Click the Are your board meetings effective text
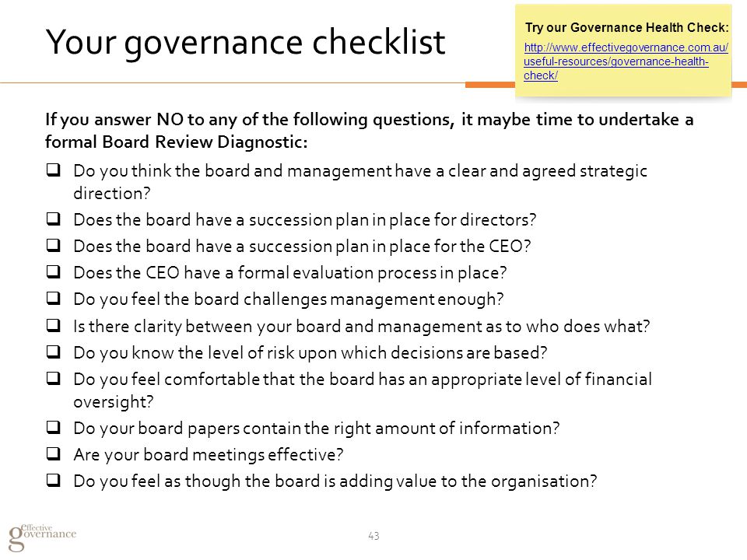Screen dimensions: 747x560 (x=209, y=455)
